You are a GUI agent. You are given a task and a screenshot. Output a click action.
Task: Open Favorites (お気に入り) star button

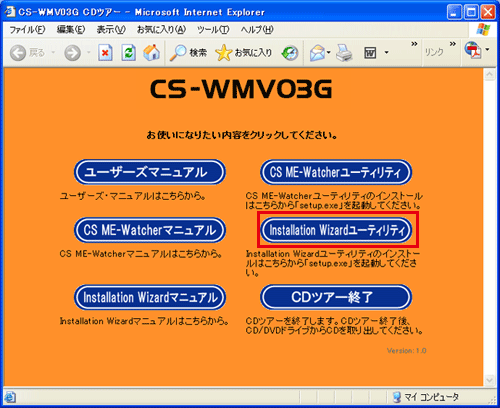(x=244, y=53)
